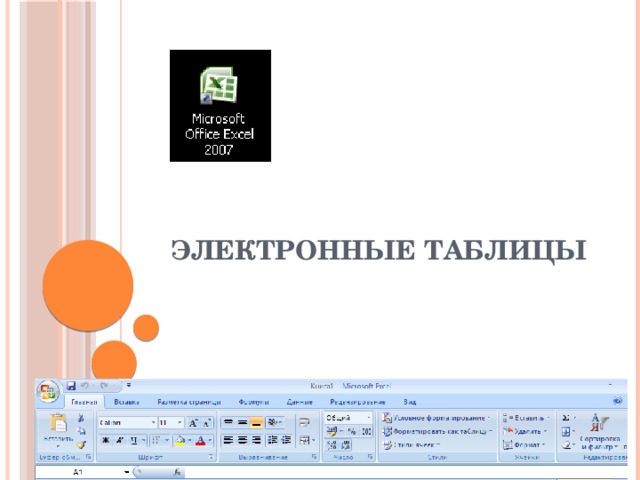Open Стили ячеек gallery
The image size is (640, 480).
point(411,445)
